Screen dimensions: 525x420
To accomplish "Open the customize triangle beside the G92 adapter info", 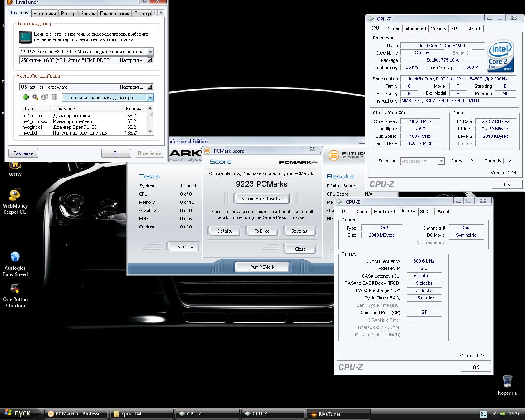I will (150, 60).
